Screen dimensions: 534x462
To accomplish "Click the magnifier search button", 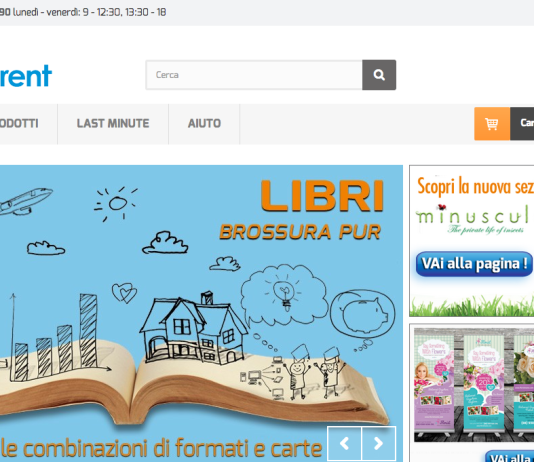I will [x=379, y=75].
